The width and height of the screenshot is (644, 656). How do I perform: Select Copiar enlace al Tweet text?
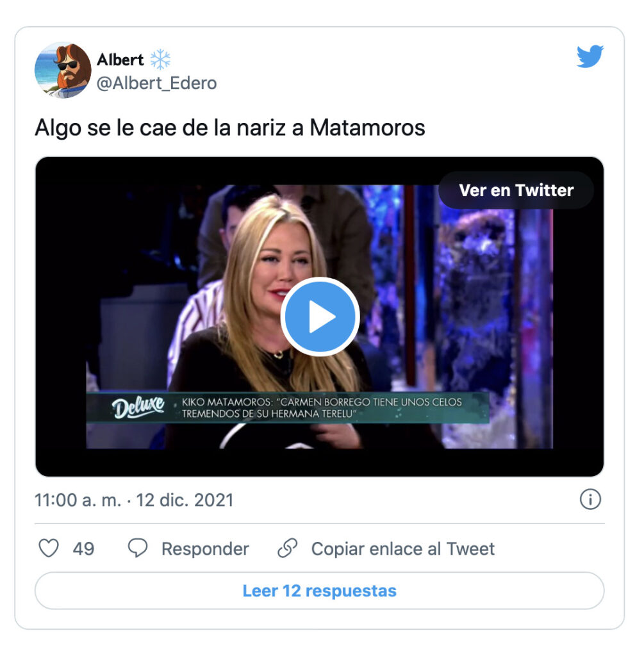point(403,548)
